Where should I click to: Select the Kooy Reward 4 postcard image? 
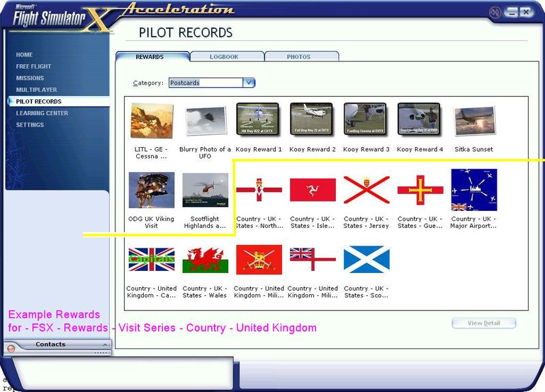click(x=420, y=118)
